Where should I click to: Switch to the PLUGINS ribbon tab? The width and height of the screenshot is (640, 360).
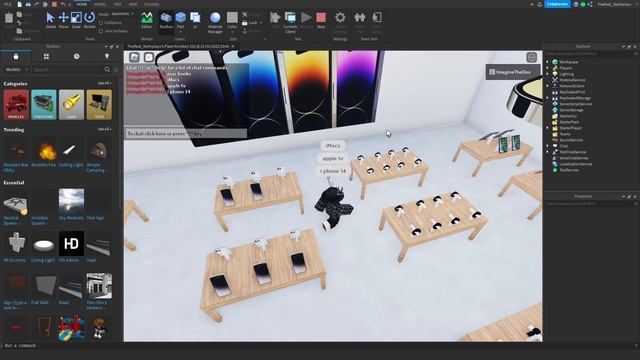point(151,4)
